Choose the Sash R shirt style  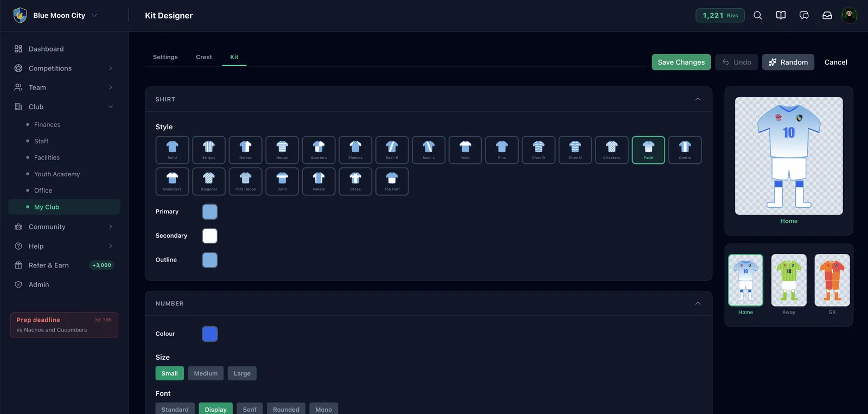pyautogui.click(x=392, y=150)
